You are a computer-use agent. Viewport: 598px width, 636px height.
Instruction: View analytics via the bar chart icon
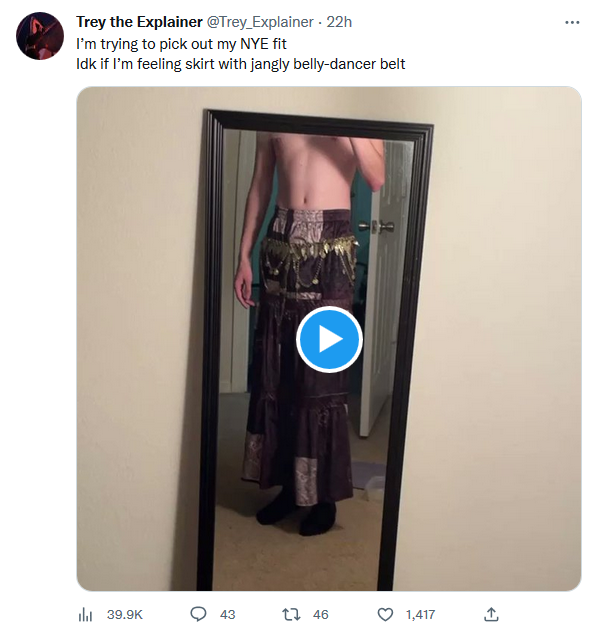tap(85, 615)
